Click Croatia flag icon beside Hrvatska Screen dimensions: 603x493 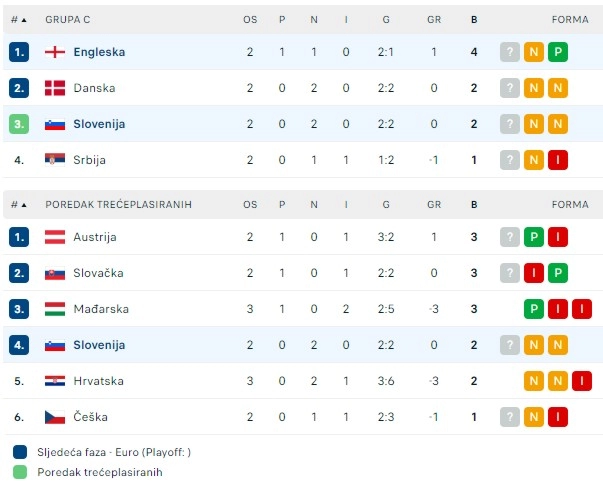point(55,381)
